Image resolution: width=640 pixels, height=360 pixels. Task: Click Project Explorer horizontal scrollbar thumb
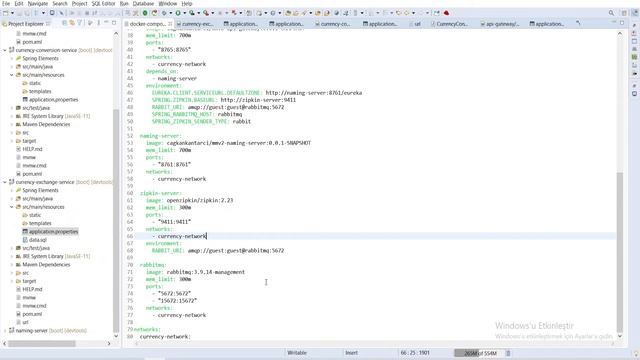coord(42,344)
